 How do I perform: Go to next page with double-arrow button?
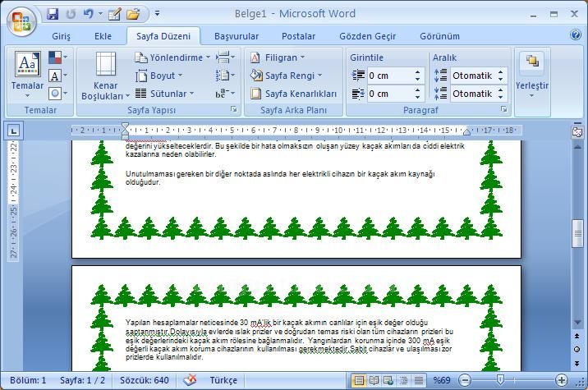[577, 363]
